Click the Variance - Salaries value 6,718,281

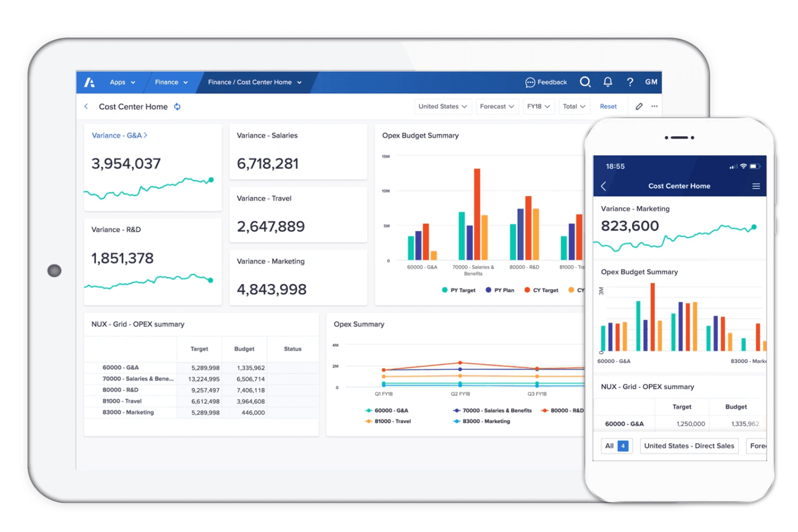tap(268, 164)
